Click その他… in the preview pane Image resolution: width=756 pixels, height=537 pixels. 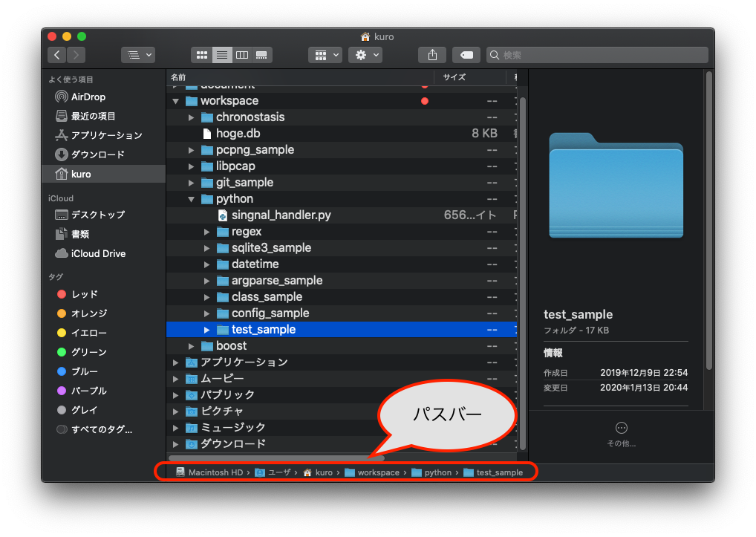click(x=622, y=435)
